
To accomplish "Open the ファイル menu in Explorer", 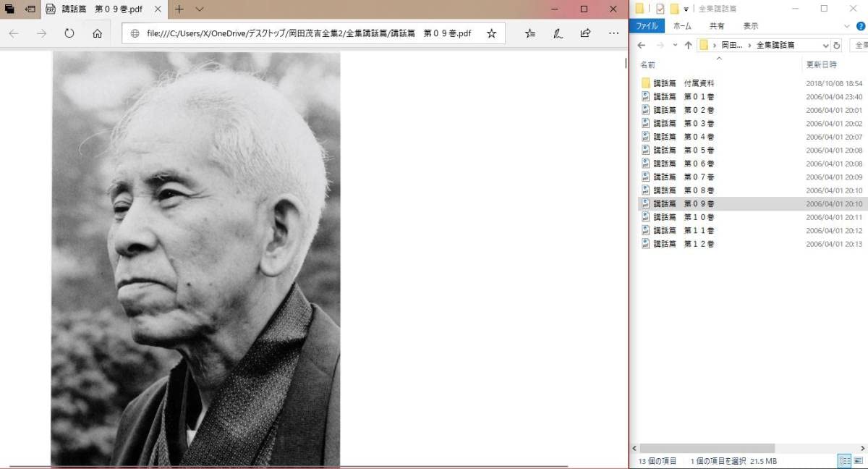I will [x=647, y=26].
